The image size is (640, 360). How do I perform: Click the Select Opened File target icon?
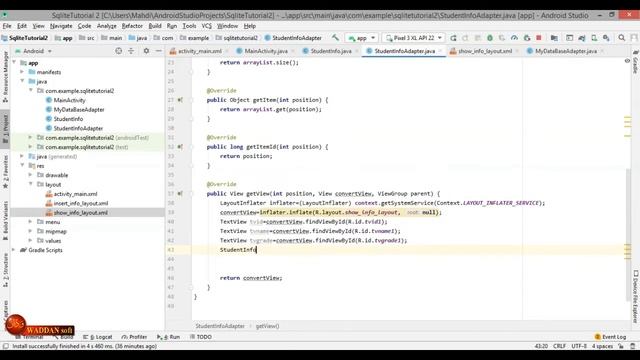pyautogui.click(x=118, y=51)
